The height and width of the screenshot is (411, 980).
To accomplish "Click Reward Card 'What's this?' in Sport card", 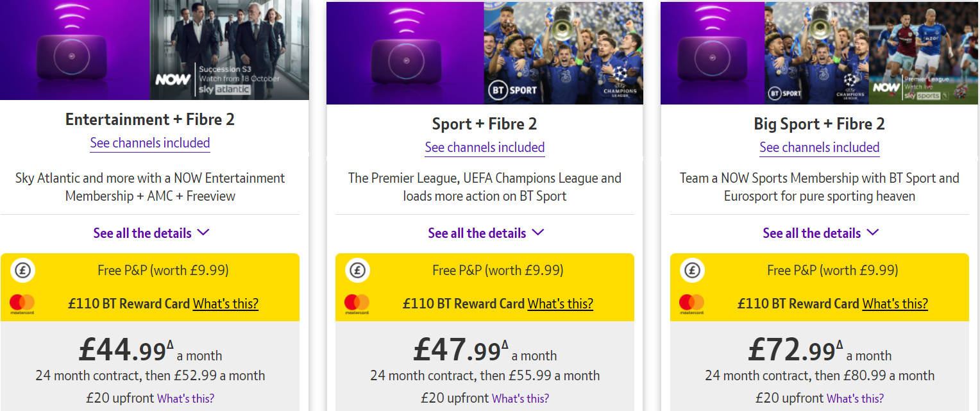I will click(561, 303).
